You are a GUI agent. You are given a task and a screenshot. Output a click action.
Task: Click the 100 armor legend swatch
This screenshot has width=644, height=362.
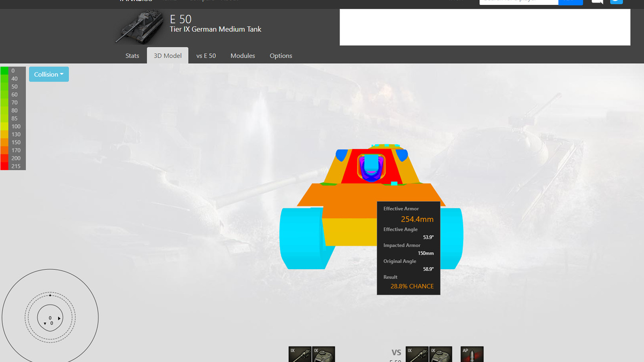tap(4, 127)
